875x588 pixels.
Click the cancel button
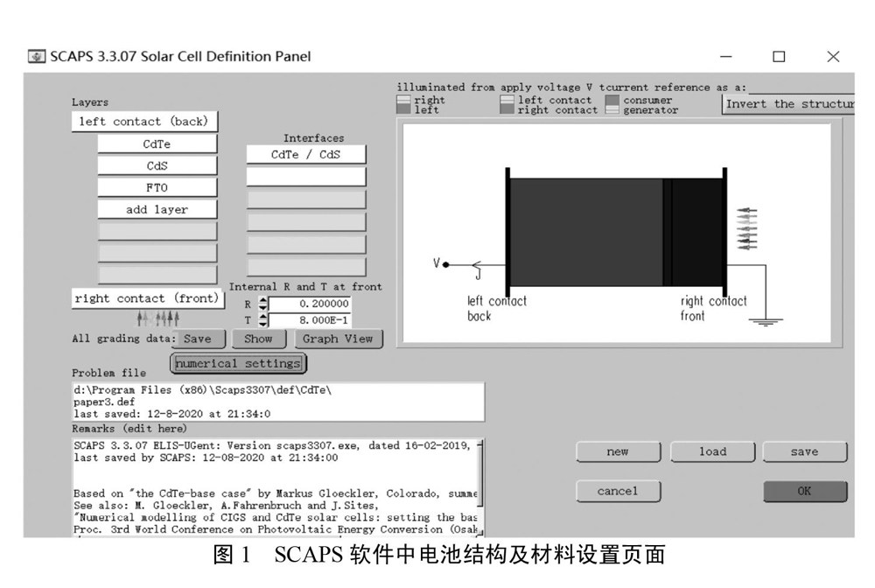click(618, 492)
